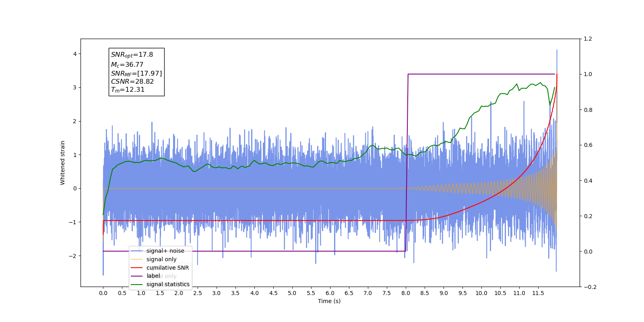Click right y-axis tick label 0.6
This screenshot has height=322, width=644.
(588, 145)
